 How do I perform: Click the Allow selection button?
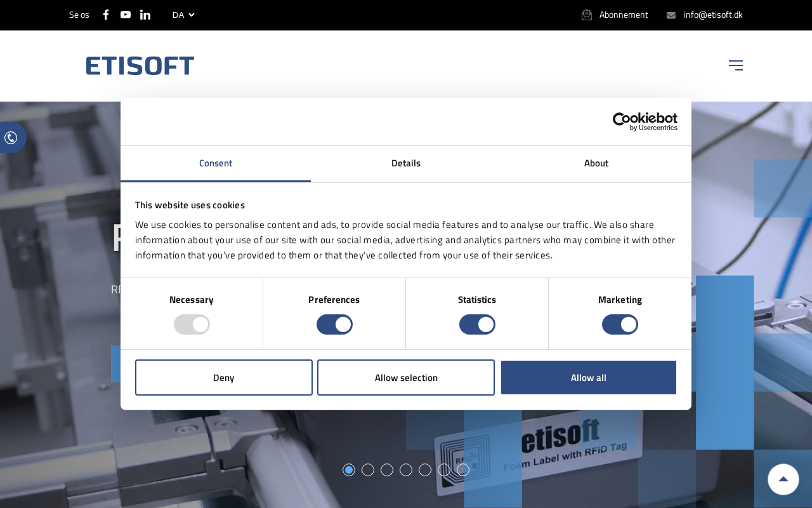[x=406, y=378]
